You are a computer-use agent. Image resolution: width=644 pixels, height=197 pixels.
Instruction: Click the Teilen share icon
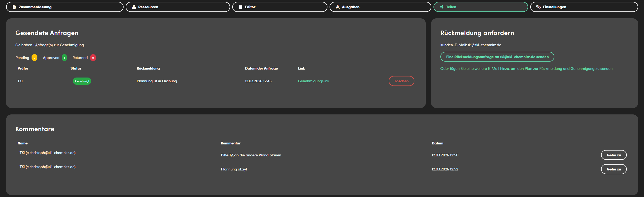tap(442, 7)
